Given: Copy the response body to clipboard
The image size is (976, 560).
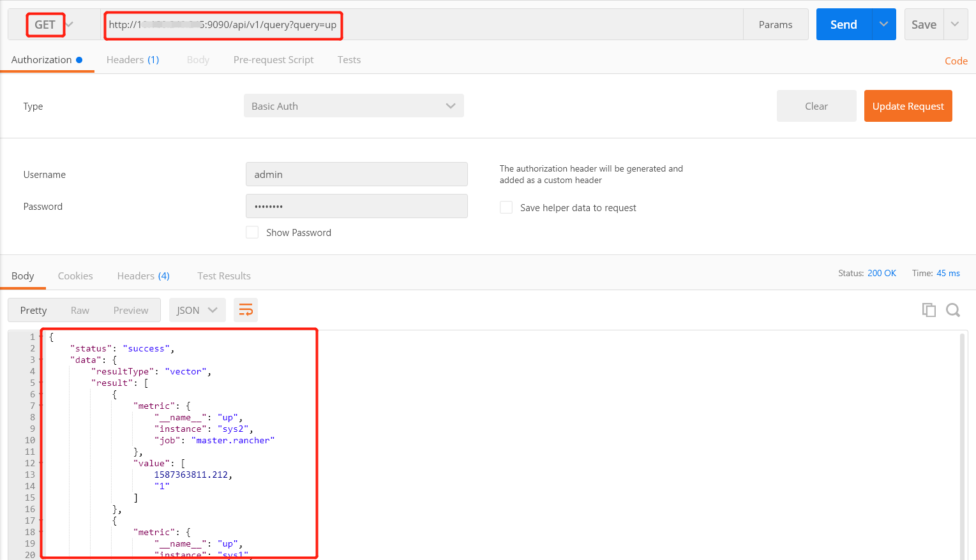Looking at the screenshot, I should coord(929,309).
